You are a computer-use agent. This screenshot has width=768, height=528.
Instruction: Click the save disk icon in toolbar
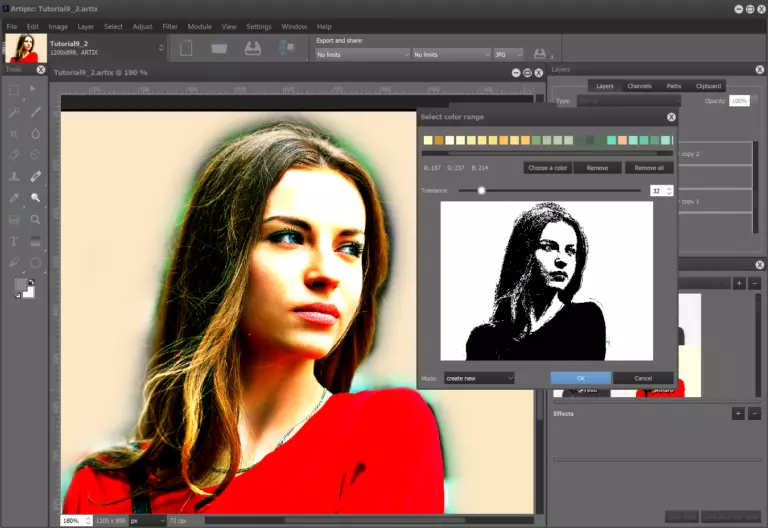click(x=253, y=48)
